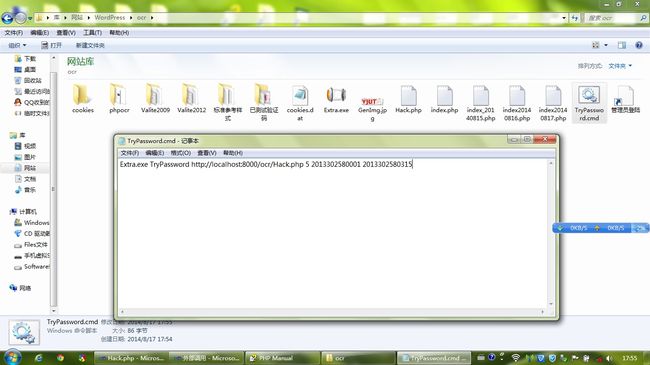650x365 pixels.
Task: Select the index.php file
Action: click(444, 99)
